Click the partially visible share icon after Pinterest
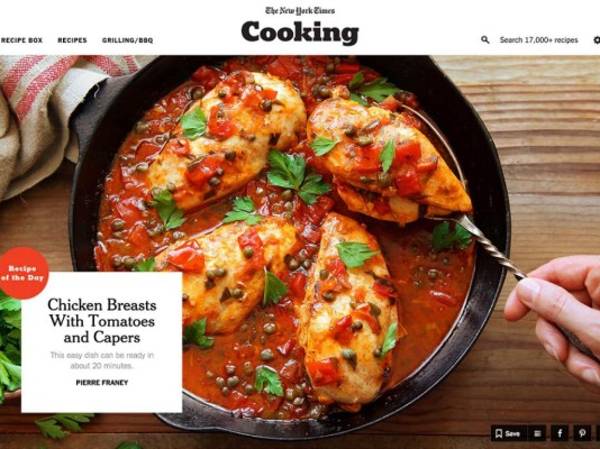Viewport: 600px width, 449px height. click(x=598, y=433)
